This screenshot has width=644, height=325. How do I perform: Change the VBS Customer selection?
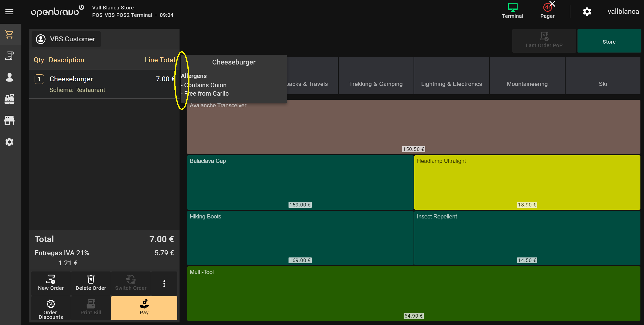[66, 39]
